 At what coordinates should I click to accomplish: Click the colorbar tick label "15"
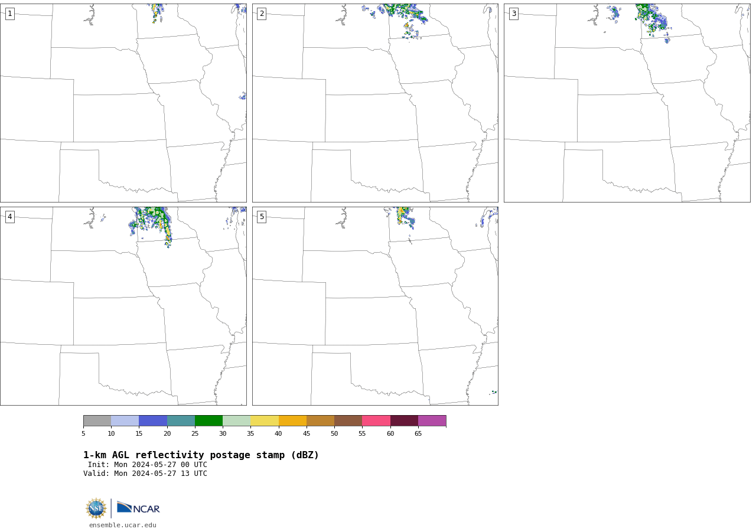[139, 434]
